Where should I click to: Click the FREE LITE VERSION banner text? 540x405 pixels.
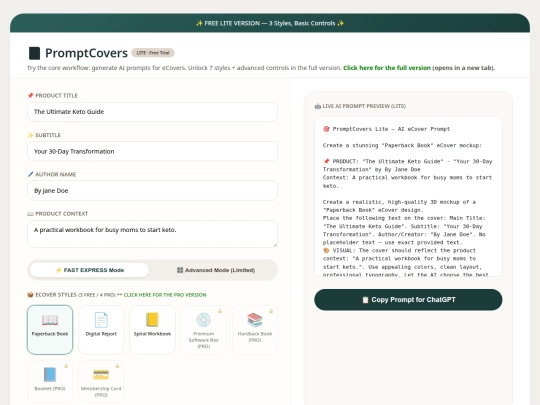coord(270,23)
